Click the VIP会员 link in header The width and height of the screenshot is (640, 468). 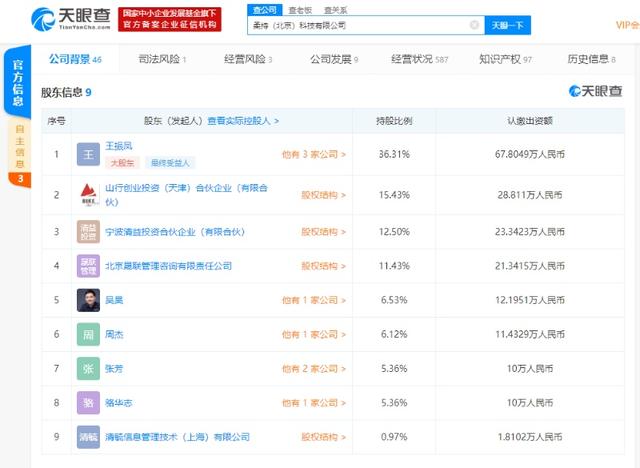tap(628, 25)
